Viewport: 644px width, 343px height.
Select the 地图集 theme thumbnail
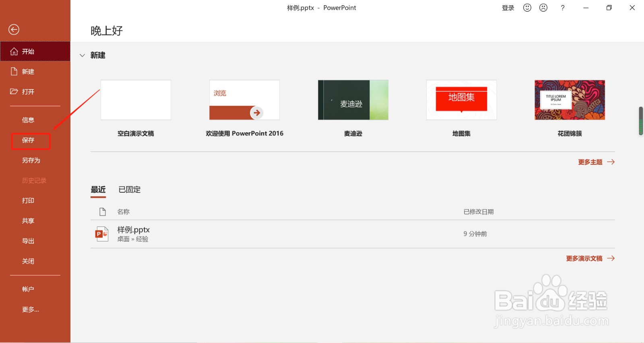pos(461,100)
